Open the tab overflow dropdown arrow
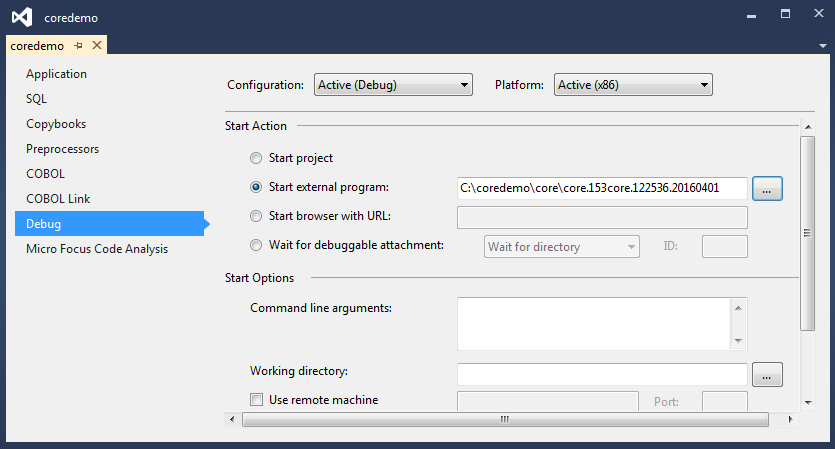The image size is (835, 449). (822, 45)
